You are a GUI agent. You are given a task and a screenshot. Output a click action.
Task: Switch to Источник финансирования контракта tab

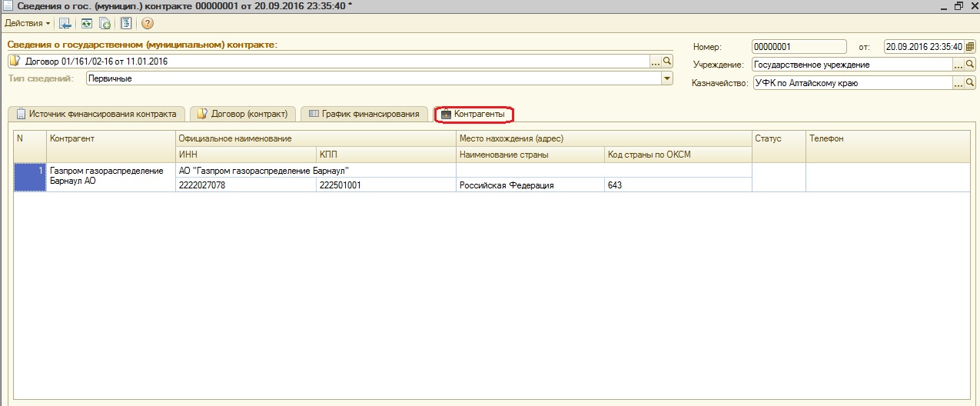97,114
